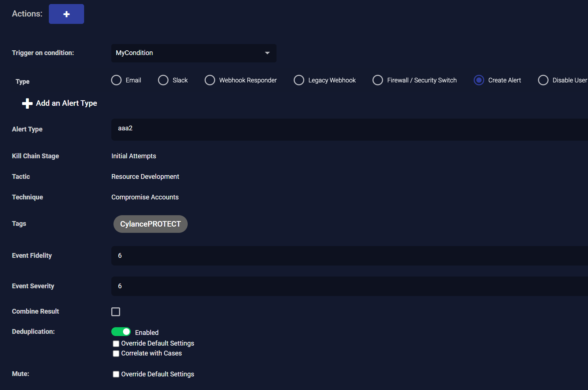
Task: Check Mute Override Default Settings checkbox
Action: [116, 374]
